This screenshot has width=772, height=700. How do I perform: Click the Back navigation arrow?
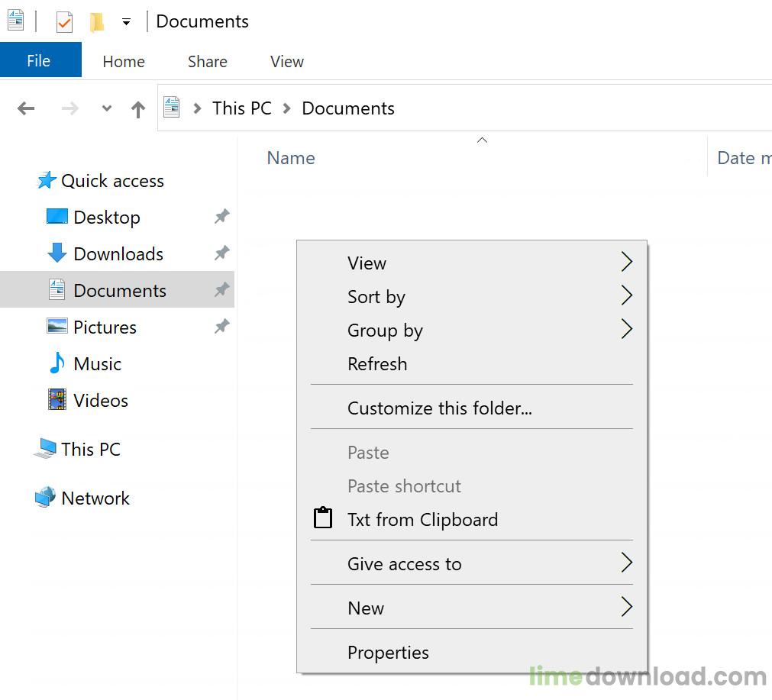(x=26, y=108)
